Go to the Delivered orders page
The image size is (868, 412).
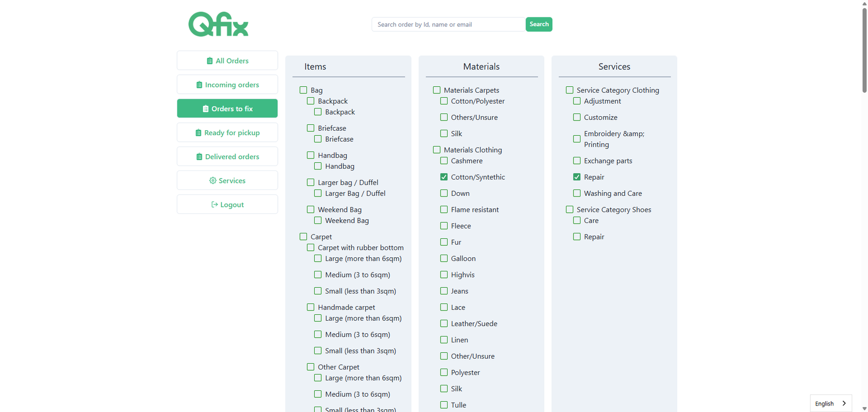click(x=227, y=157)
